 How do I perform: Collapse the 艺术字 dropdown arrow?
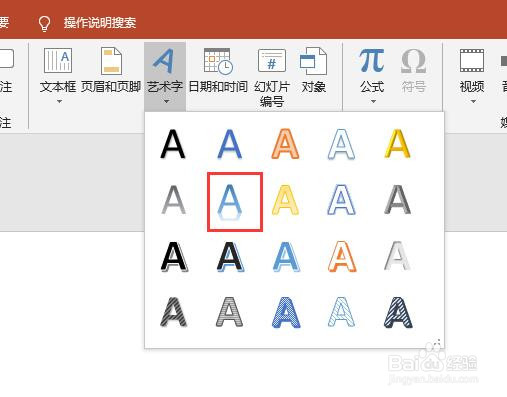pos(166,101)
